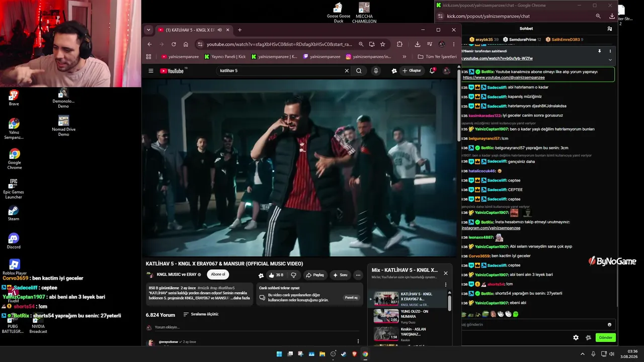Click the Mix playlist scrollbar

(449, 303)
